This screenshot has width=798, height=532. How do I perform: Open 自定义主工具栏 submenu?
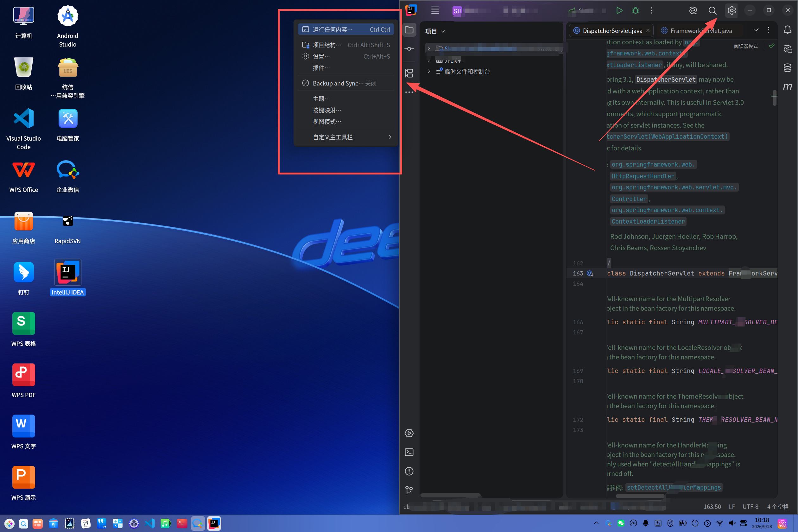[346, 137]
